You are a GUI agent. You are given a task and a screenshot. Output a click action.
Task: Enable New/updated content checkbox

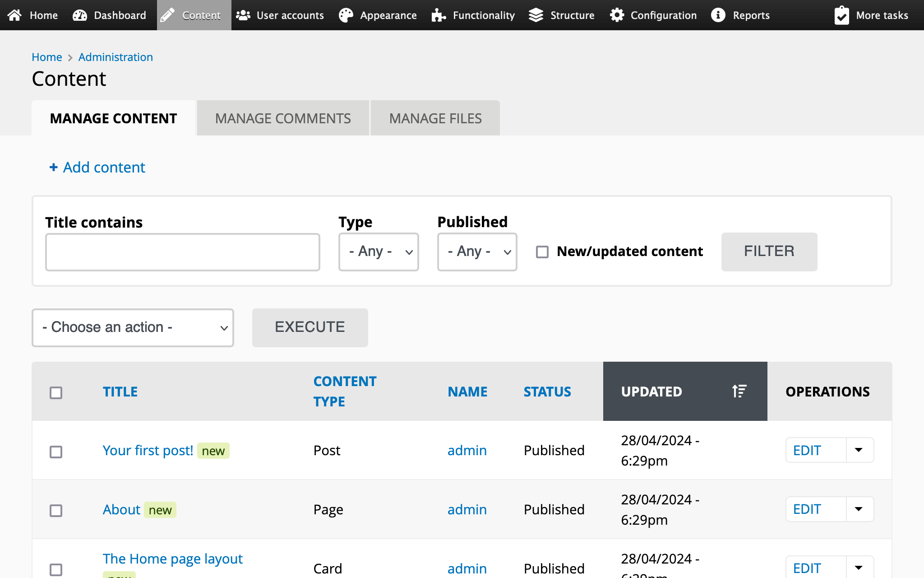pyautogui.click(x=542, y=252)
